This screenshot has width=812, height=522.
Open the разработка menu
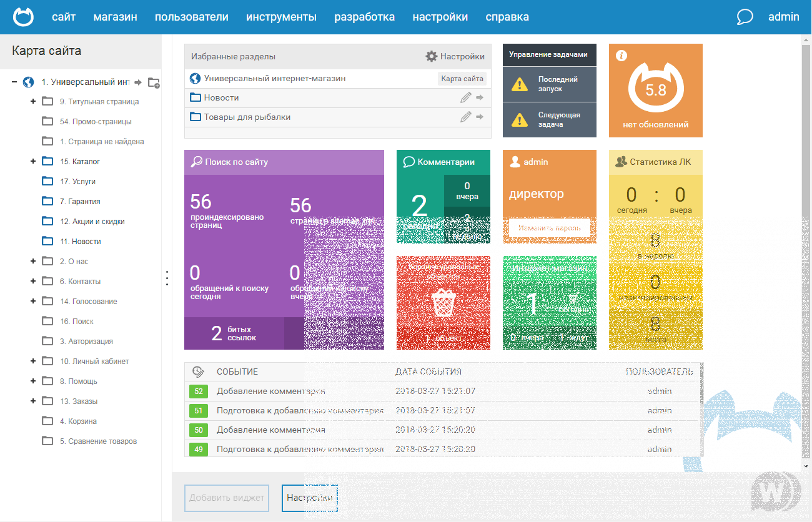(x=364, y=17)
